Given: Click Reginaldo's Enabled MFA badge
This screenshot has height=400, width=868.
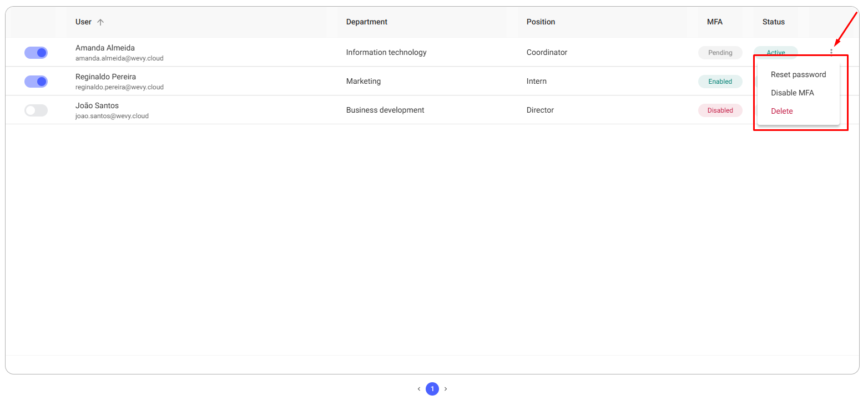Looking at the screenshot, I should click(x=720, y=82).
